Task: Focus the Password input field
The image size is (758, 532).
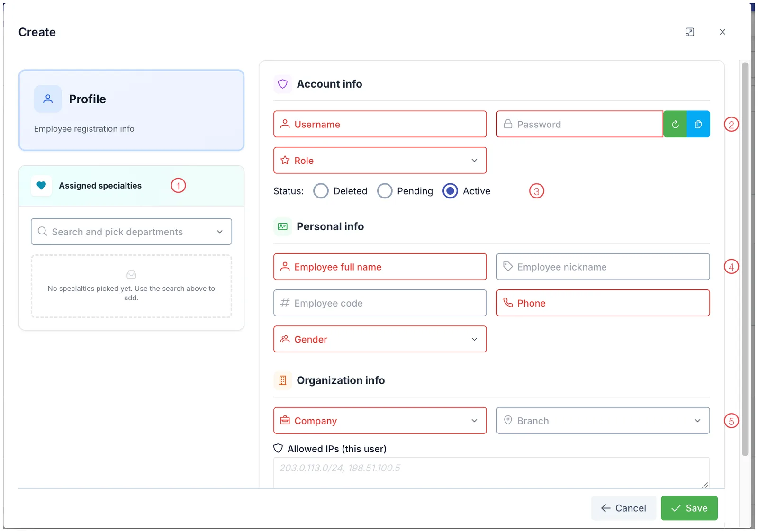Action: pyautogui.click(x=580, y=124)
